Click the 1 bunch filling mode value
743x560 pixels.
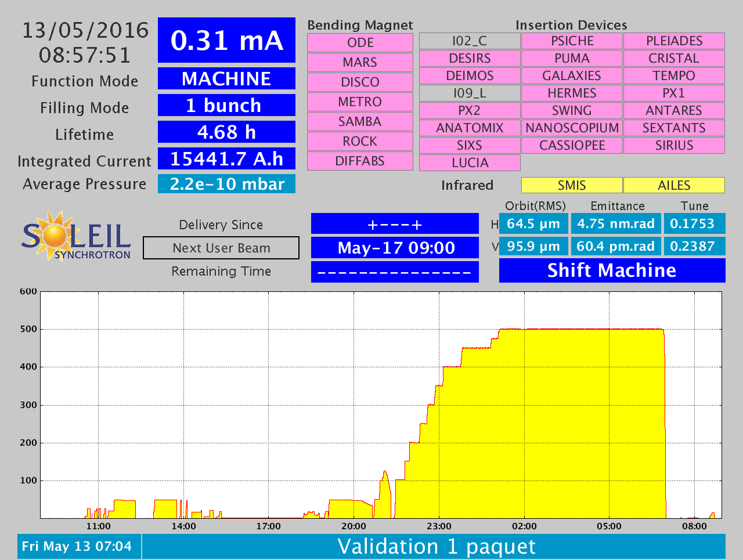pyautogui.click(x=226, y=105)
